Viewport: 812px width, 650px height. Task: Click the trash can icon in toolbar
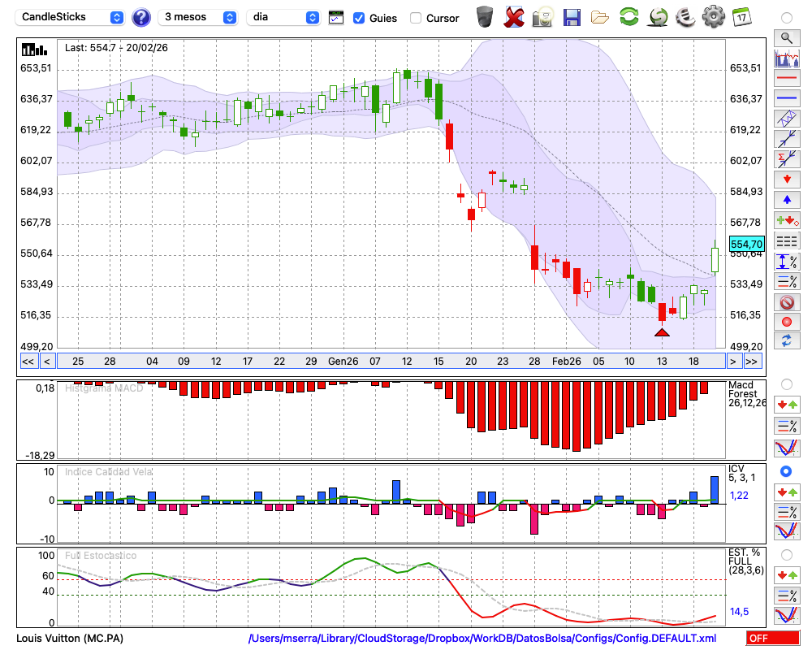(485, 17)
